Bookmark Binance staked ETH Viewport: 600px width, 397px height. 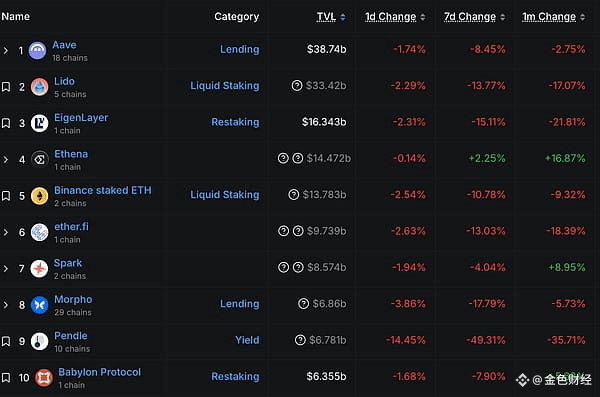click(6, 196)
